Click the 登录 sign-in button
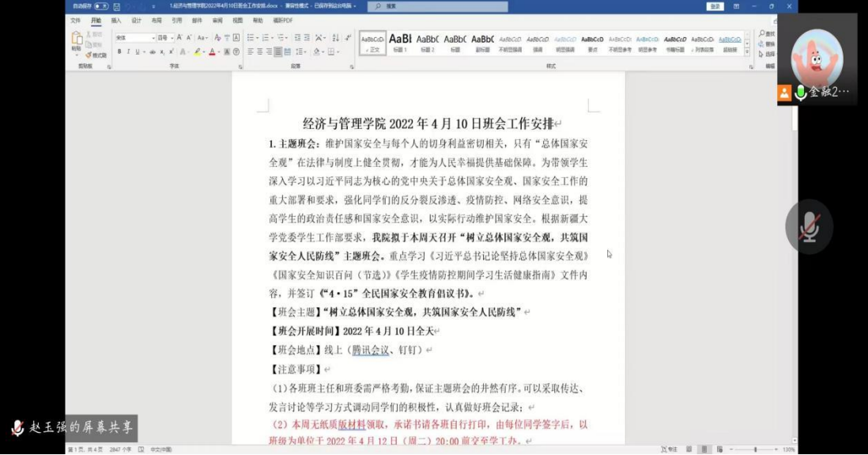 [715, 6]
